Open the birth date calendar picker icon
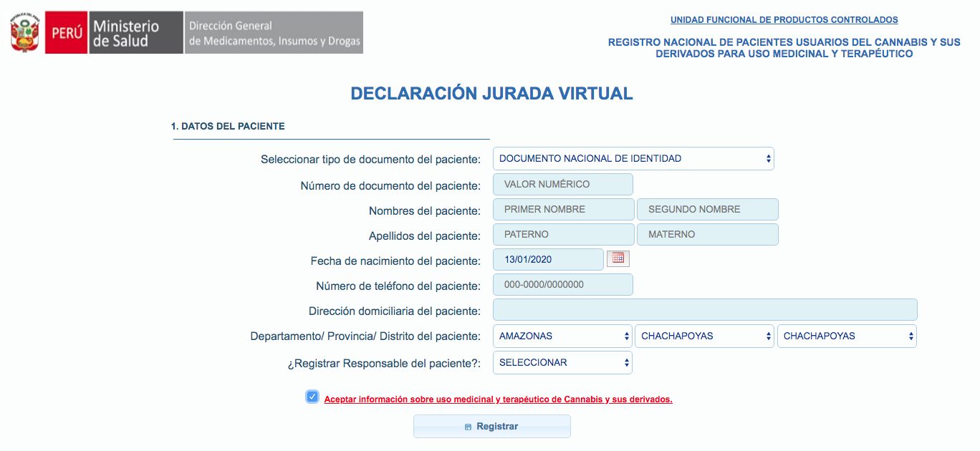980x451 pixels. [618, 258]
